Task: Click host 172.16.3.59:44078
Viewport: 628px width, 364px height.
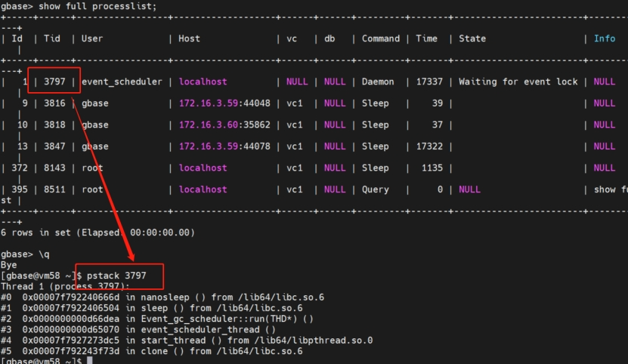Action: pyautogui.click(x=224, y=147)
